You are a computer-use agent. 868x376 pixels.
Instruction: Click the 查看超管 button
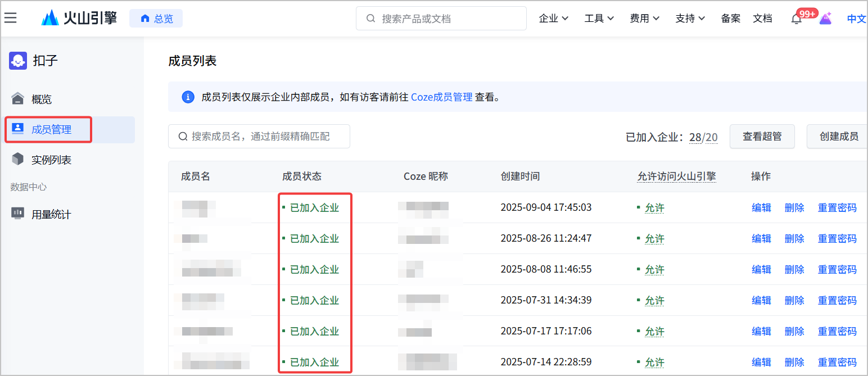coord(762,137)
